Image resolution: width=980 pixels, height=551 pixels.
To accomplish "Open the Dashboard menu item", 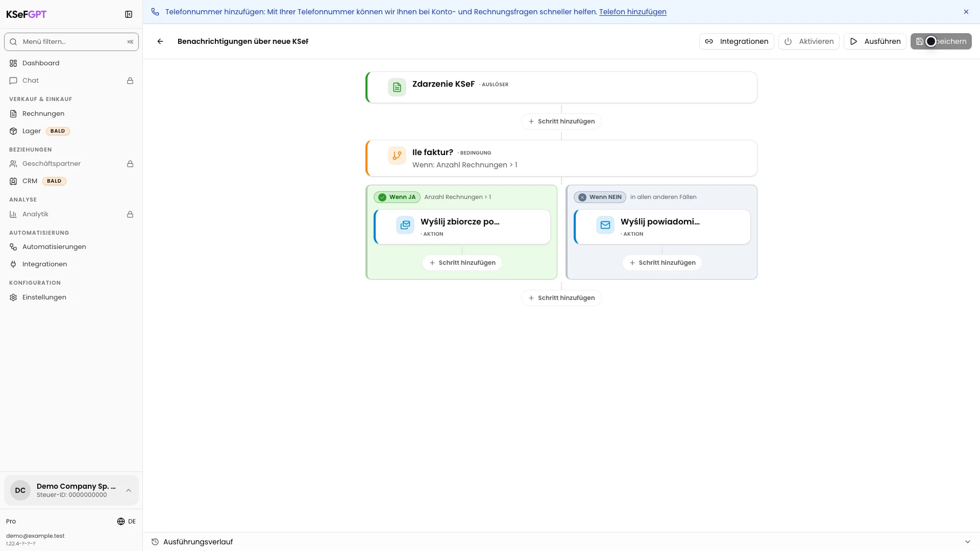I will 71,63.
